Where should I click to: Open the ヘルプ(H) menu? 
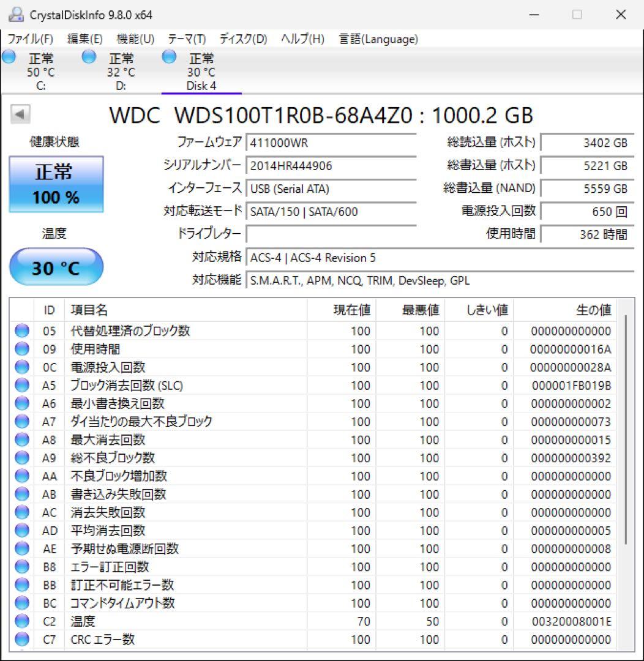303,39
